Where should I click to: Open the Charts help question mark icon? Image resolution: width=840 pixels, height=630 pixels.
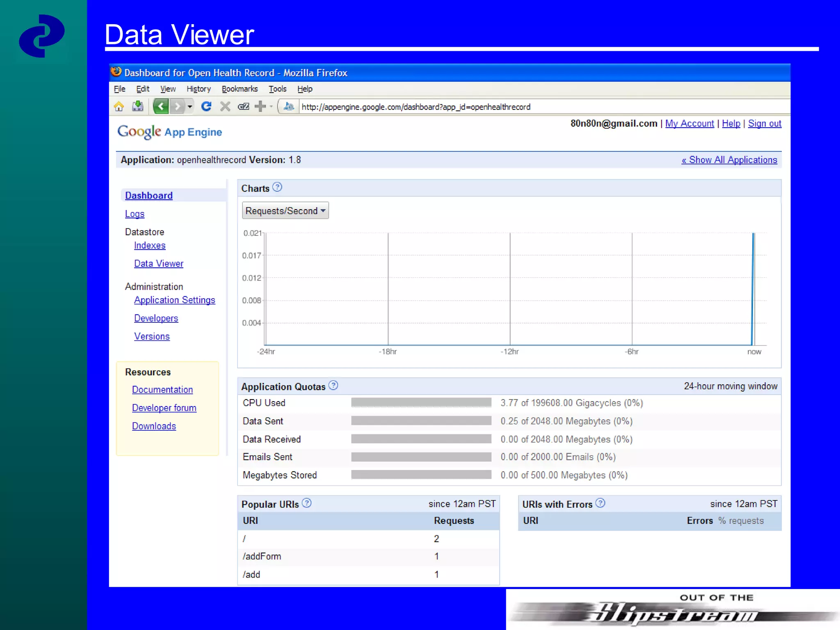coord(277,187)
